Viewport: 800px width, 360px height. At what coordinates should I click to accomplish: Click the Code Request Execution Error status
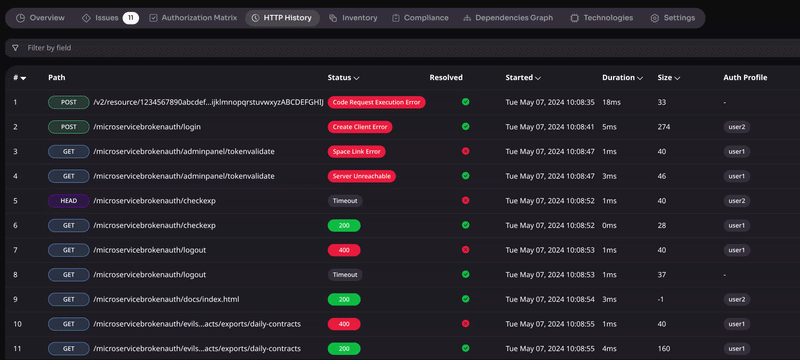(x=377, y=102)
